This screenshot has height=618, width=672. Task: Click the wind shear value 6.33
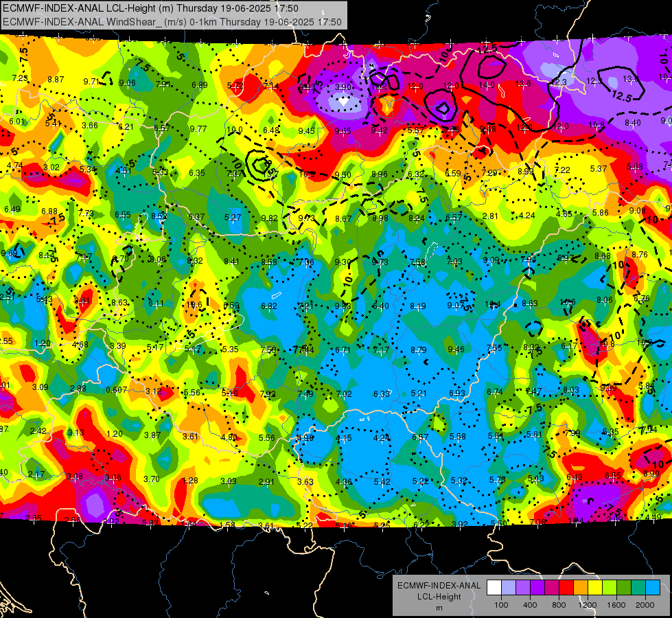tap(382, 393)
